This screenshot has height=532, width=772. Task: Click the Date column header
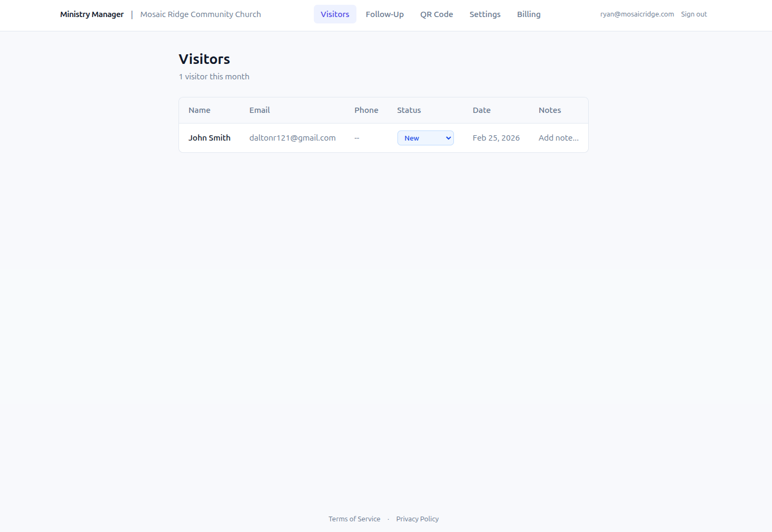pos(481,110)
